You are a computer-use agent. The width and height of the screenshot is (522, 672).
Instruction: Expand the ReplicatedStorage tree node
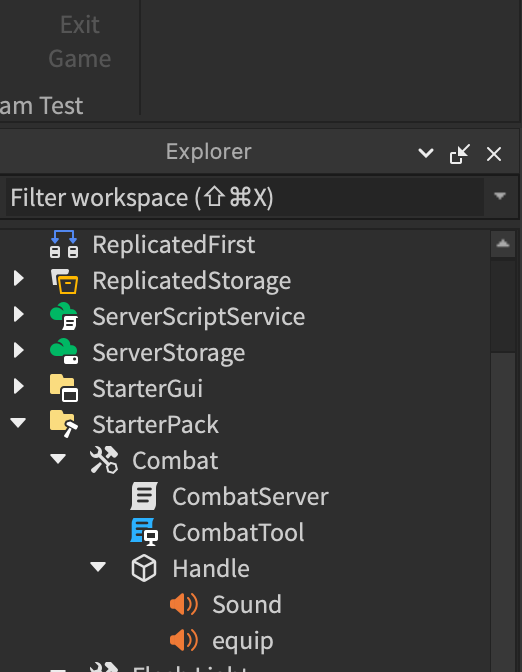click(18, 279)
